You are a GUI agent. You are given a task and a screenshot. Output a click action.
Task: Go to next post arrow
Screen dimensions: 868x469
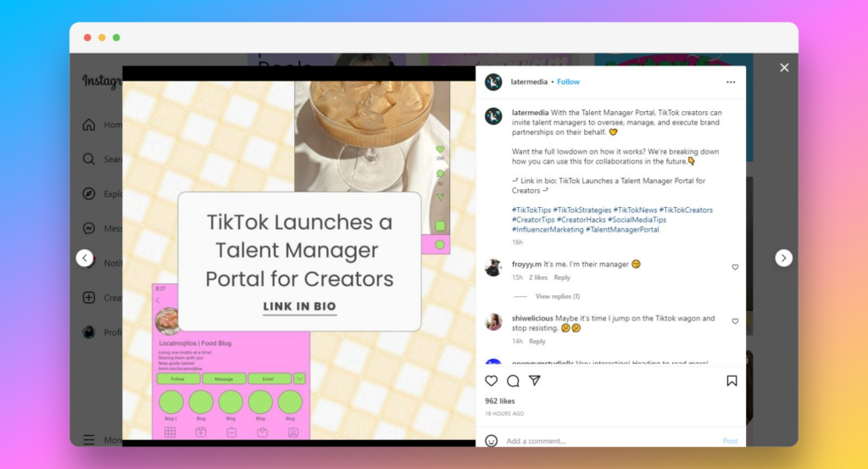pos(784,258)
